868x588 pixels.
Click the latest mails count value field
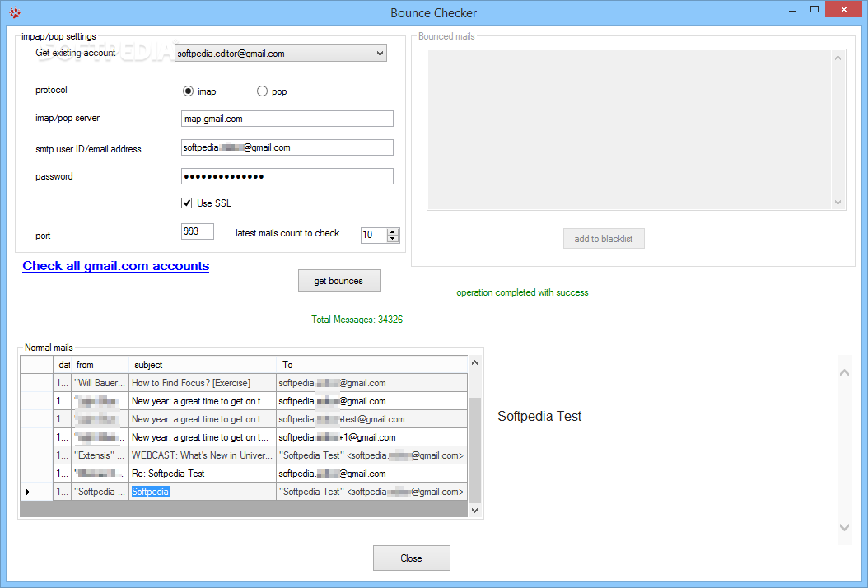pyautogui.click(x=374, y=235)
